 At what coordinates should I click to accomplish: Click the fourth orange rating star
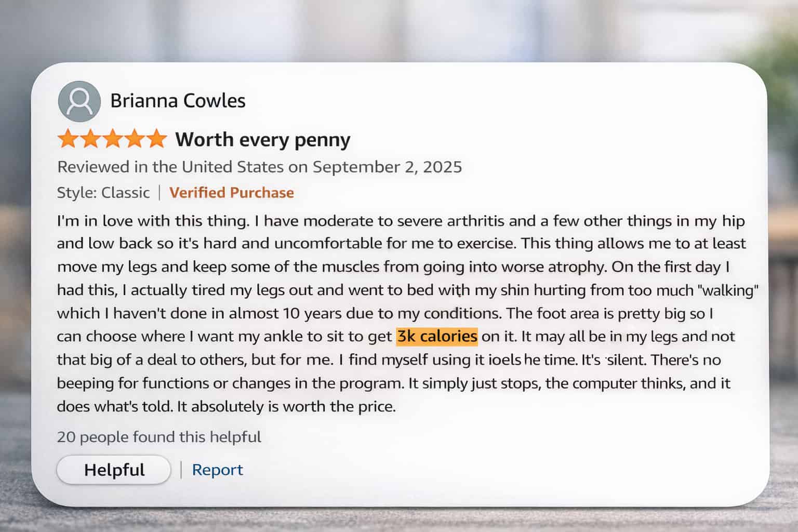(134, 139)
